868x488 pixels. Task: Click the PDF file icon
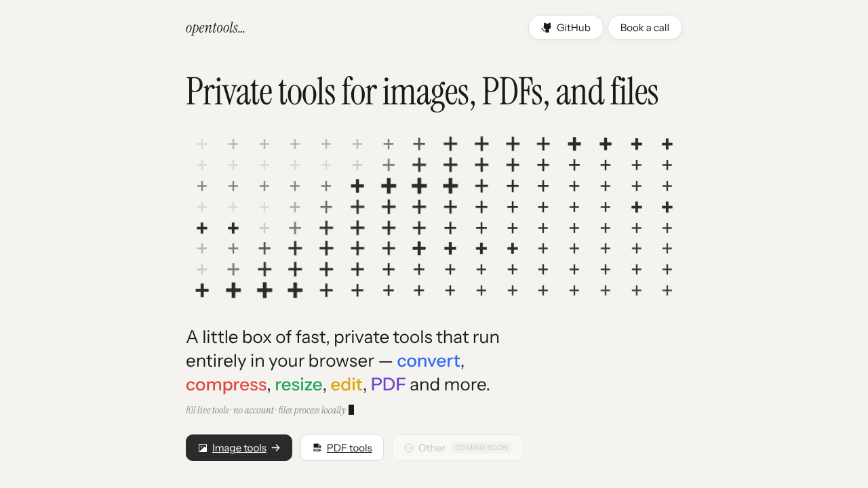coord(317,448)
